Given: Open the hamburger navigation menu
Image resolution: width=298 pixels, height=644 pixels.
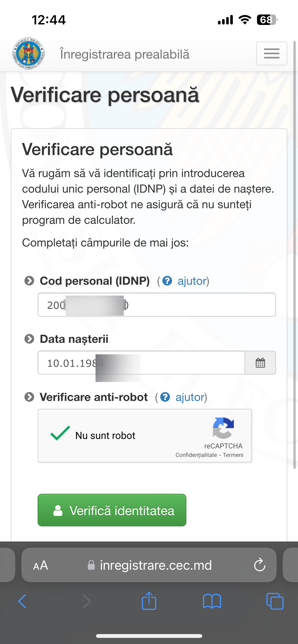Looking at the screenshot, I should (272, 53).
